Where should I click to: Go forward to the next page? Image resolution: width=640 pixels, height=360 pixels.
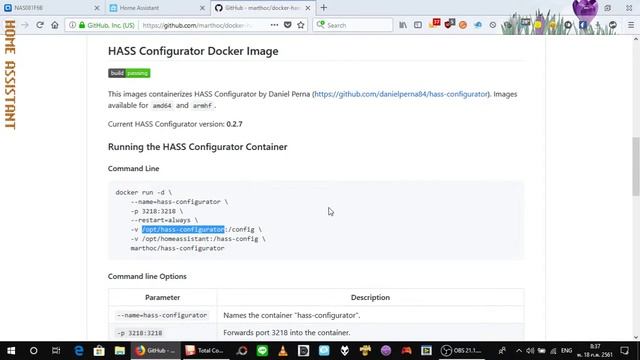click(x=25, y=25)
